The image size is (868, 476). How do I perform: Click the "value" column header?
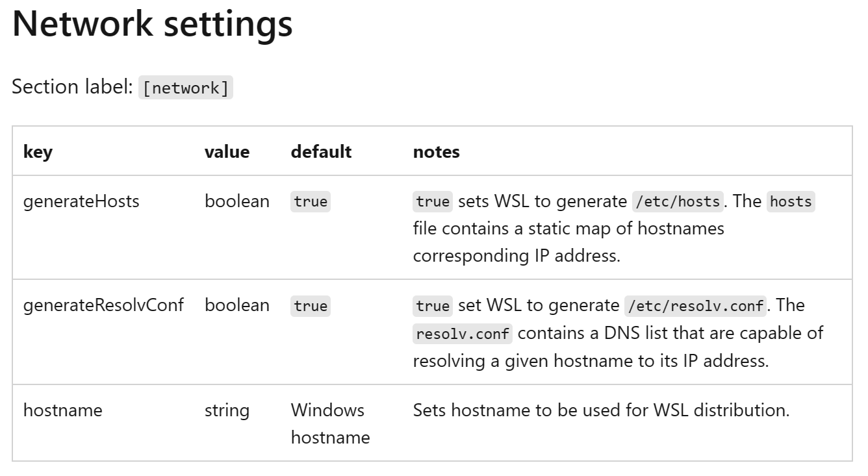(227, 152)
